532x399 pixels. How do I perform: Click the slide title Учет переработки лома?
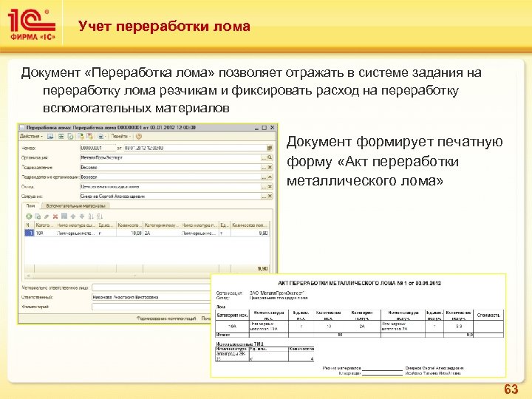[x=164, y=26]
